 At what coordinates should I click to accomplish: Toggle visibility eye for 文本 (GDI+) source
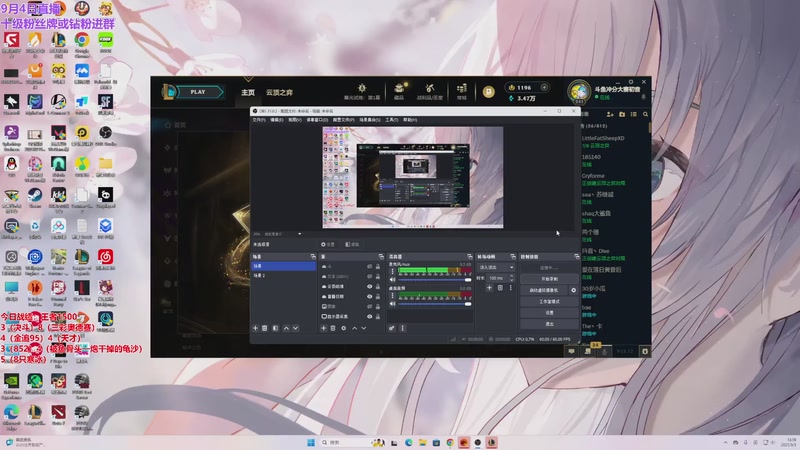click(369, 276)
